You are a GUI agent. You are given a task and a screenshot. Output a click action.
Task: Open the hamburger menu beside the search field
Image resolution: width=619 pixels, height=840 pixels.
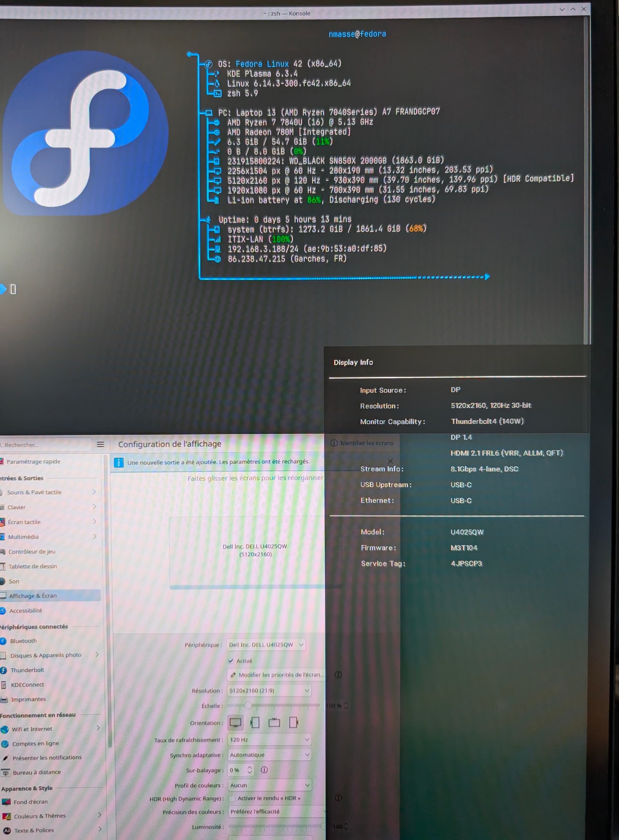[x=100, y=444]
